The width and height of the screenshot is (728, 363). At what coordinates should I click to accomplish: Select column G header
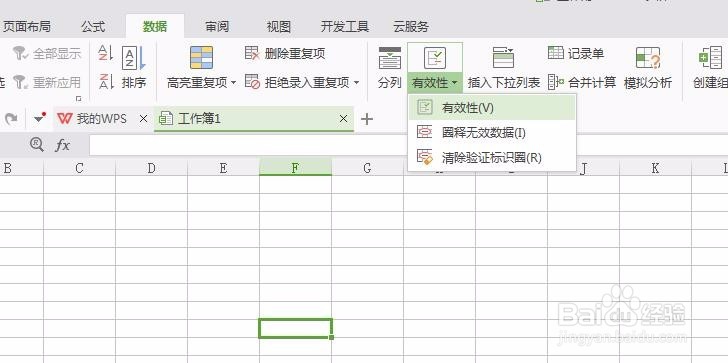click(367, 168)
